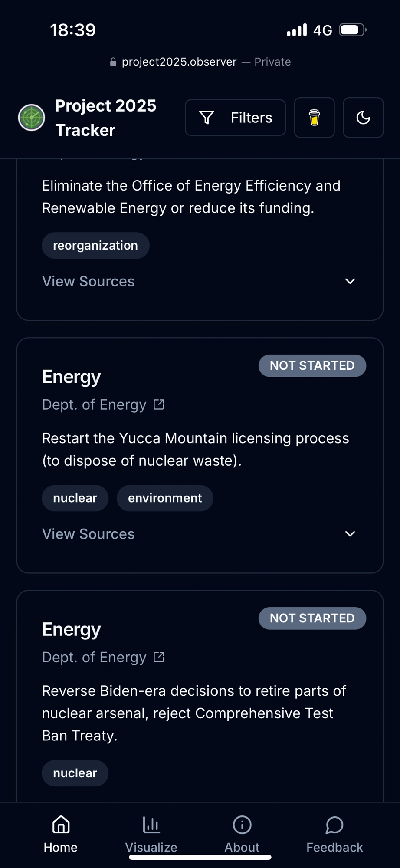Image resolution: width=400 pixels, height=868 pixels.
Task: Click the Project 2025 Tracker radar logo
Action: coord(31,118)
